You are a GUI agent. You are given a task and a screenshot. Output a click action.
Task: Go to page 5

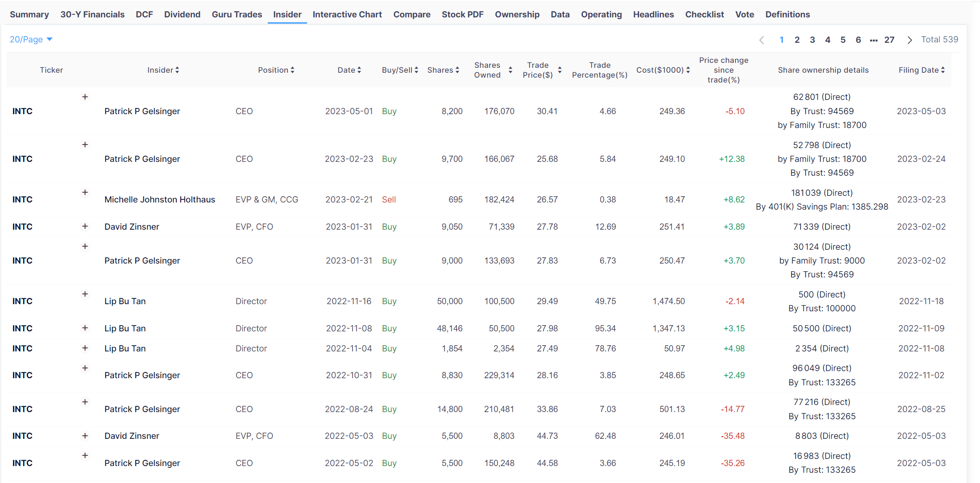click(x=843, y=40)
